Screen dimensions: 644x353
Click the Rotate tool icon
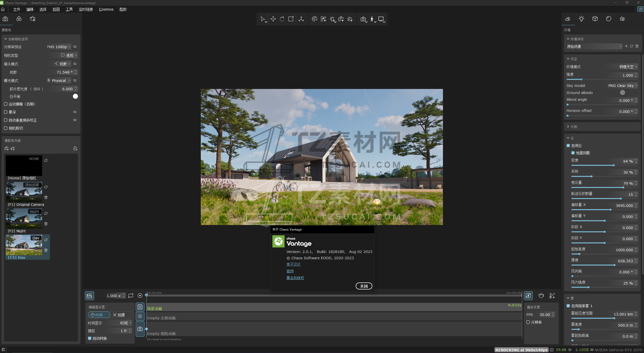coord(282,19)
